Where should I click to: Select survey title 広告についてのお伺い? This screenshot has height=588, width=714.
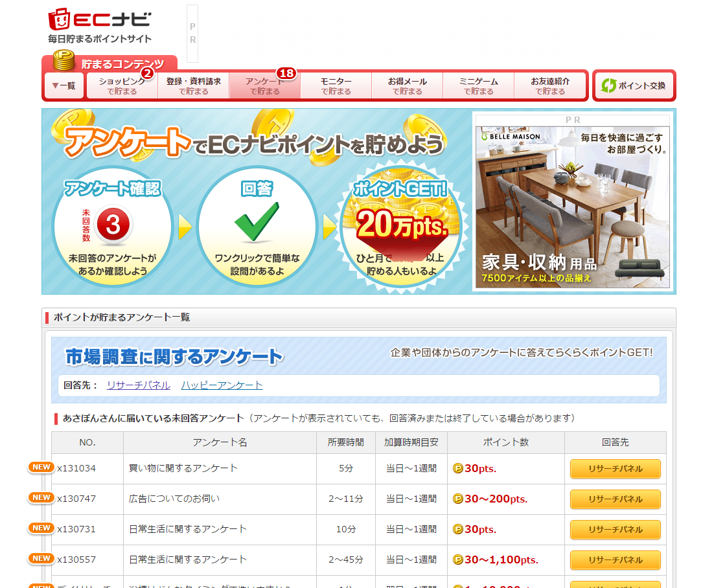(x=174, y=499)
